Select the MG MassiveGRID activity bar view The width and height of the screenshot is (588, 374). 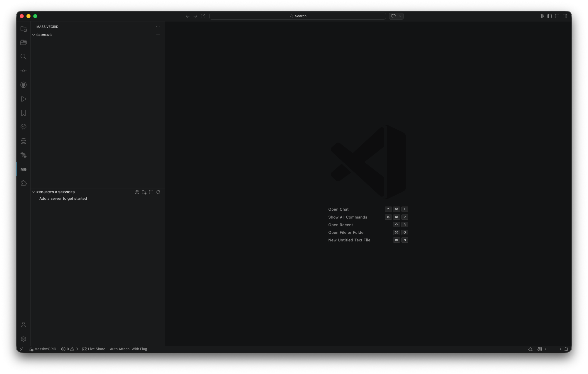click(x=23, y=169)
